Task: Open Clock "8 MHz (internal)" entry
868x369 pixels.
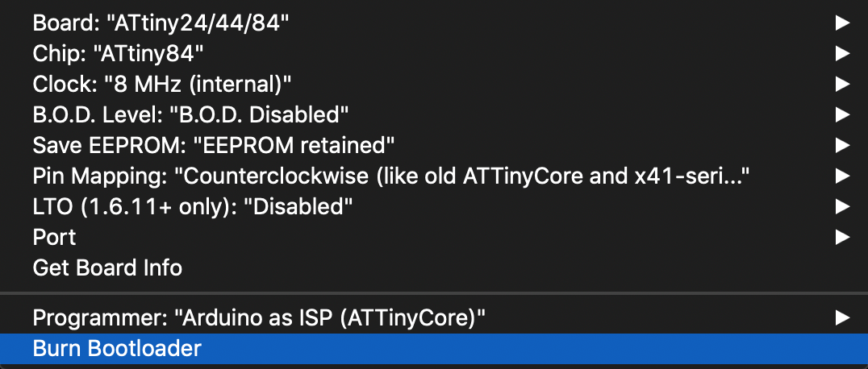Action: (162, 84)
